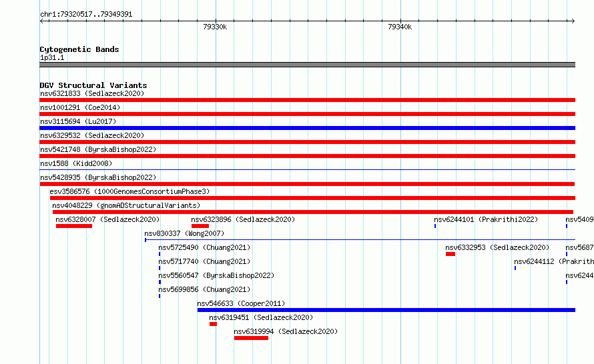The image size is (594, 364).
Task: Click the nsv6319994 (Sedlazeck2020) label
Action: [286, 331]
